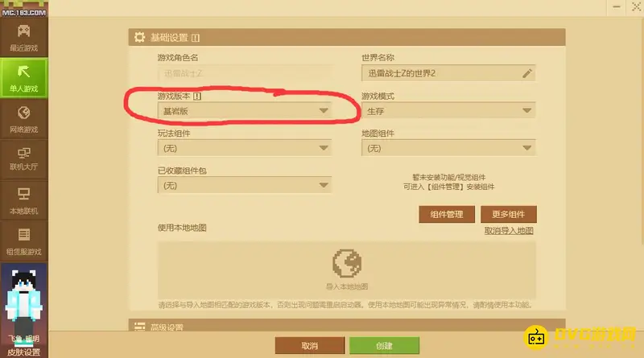This screenshot has width=644, height=358.
Task: Expand the 游戏模式 生存 dropdown
Action: pyautogui.click(x=448, y=110)
